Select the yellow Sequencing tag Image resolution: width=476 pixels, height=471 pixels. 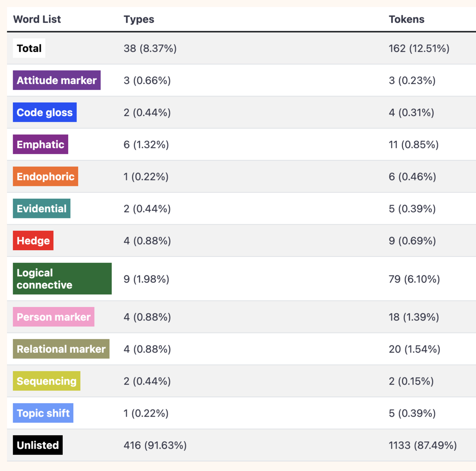pyautogui.click(x=47, y=381)
